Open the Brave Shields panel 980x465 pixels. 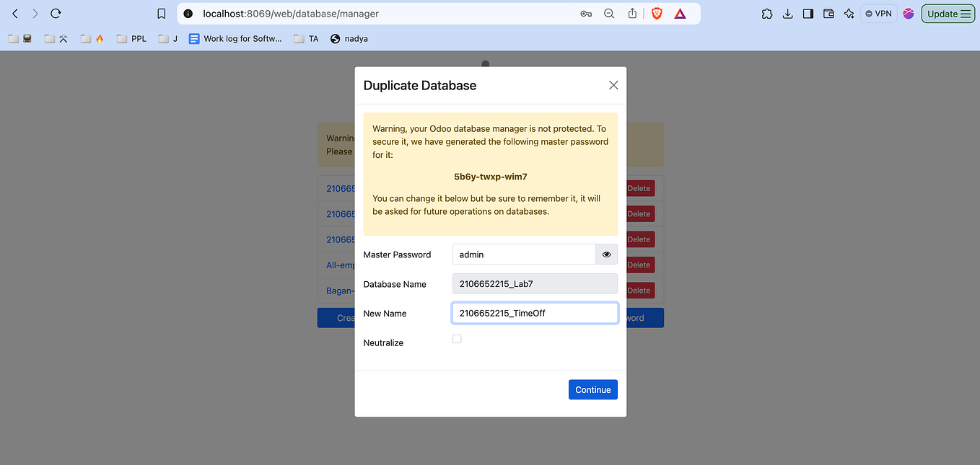point(657,13)
